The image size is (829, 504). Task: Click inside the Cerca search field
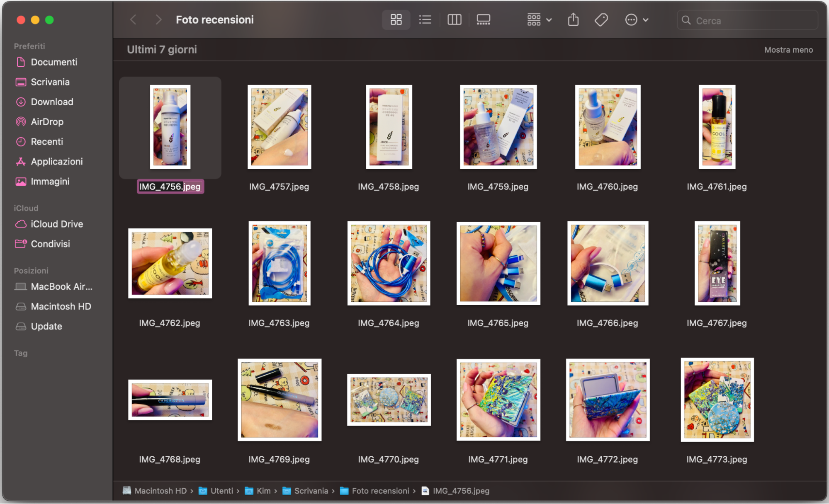(746, 20)
